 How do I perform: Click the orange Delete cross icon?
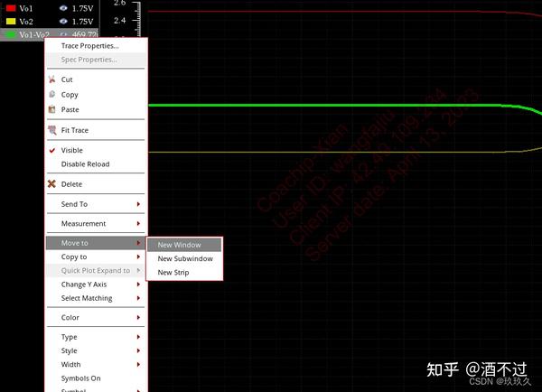(x=51, y=184)
